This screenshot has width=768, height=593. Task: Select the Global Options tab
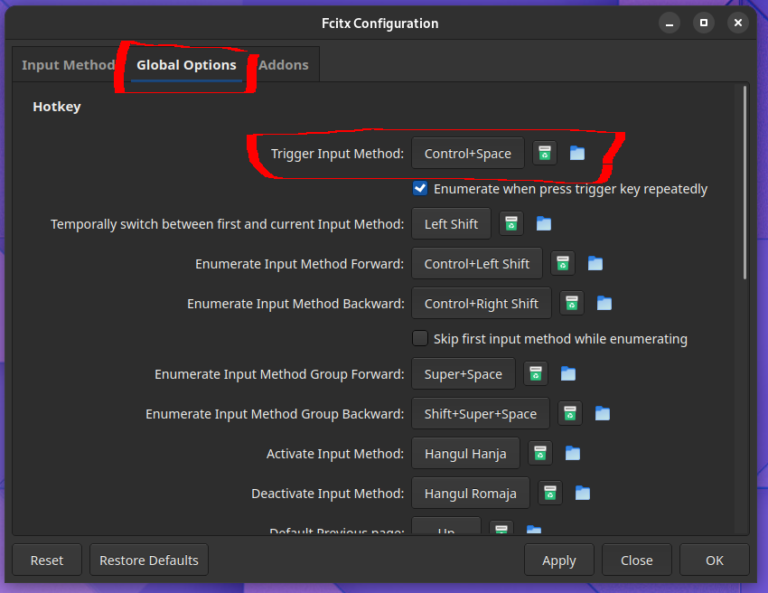(186, 65)
